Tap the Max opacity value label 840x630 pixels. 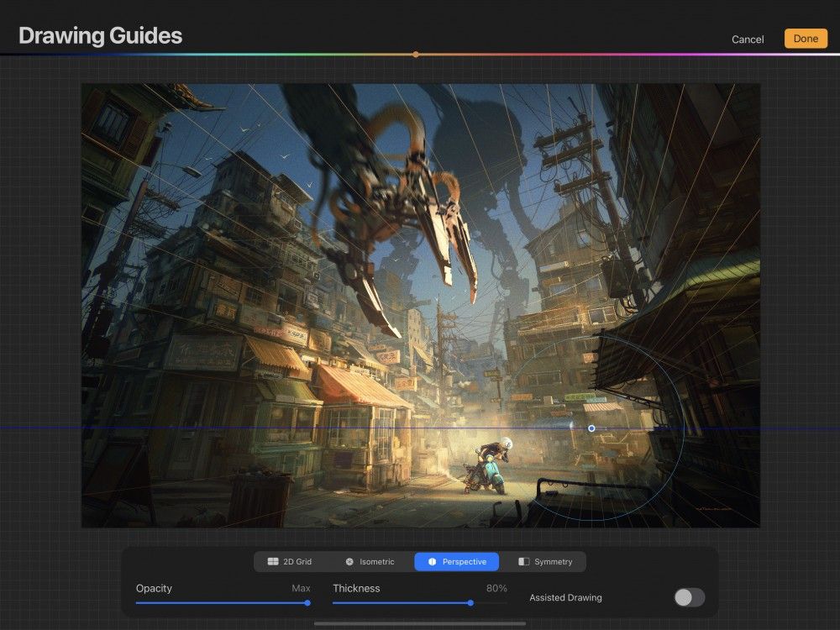(x=301, y=588)
